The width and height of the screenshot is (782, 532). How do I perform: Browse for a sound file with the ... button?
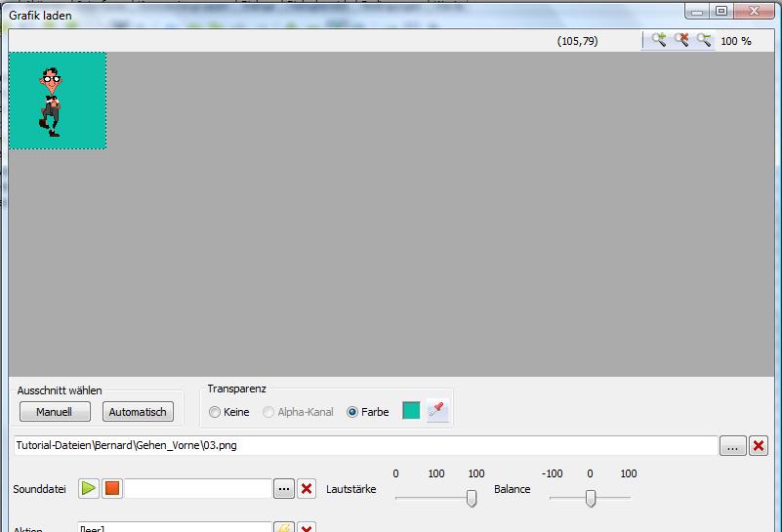tap(284, 489)
